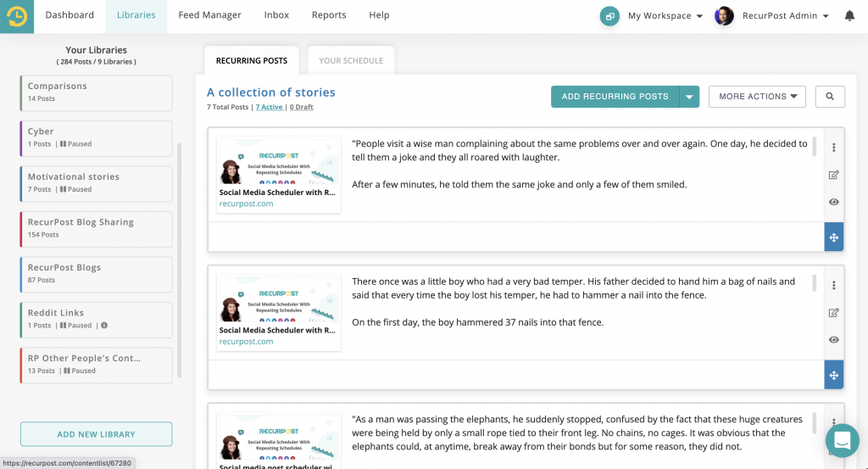Select the Reddit Links library
The width and height of the screenshot is (868, 469).
(97, 320)
